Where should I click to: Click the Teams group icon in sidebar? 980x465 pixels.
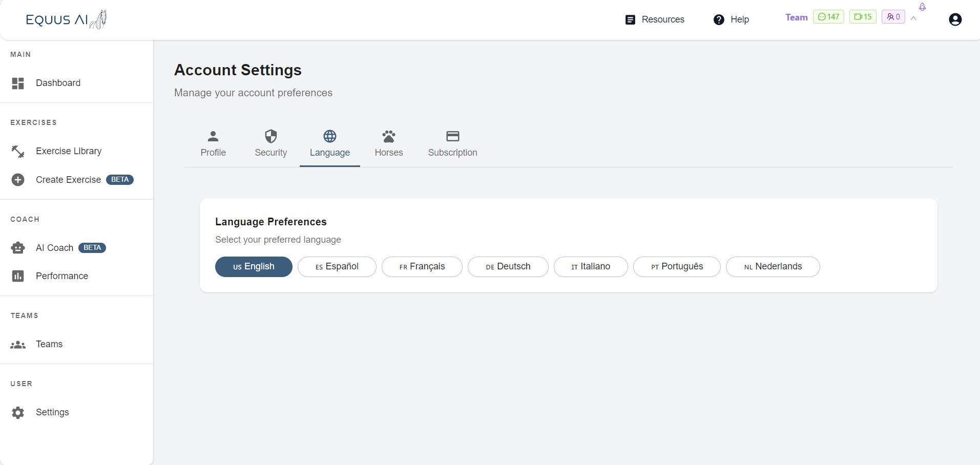pyautogui.click(x=18, y=345)
